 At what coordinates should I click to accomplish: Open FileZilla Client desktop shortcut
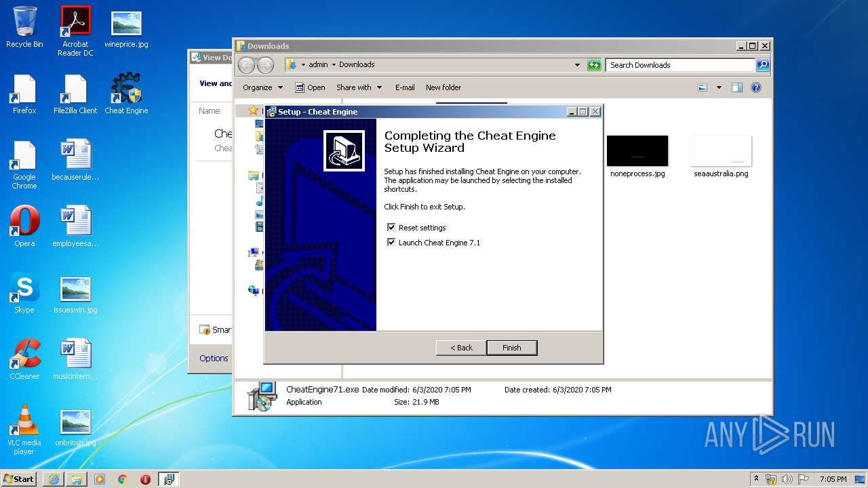pos(75,94)
